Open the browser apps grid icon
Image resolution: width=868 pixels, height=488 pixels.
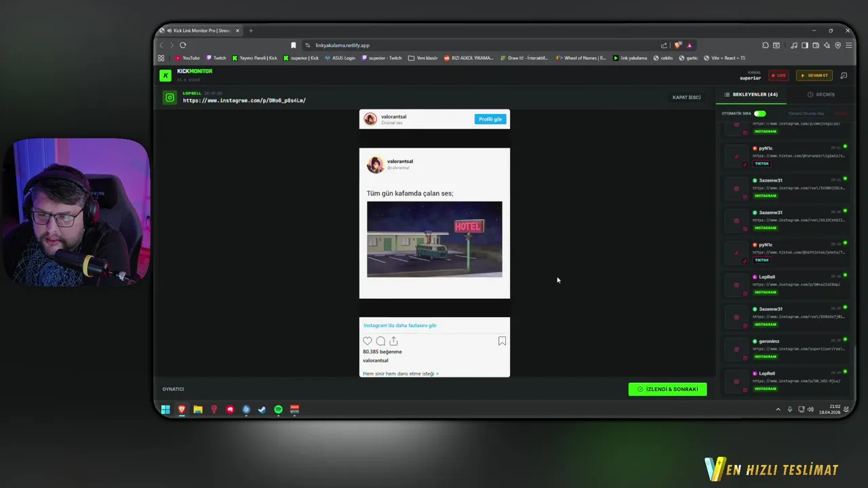[161, 58]
